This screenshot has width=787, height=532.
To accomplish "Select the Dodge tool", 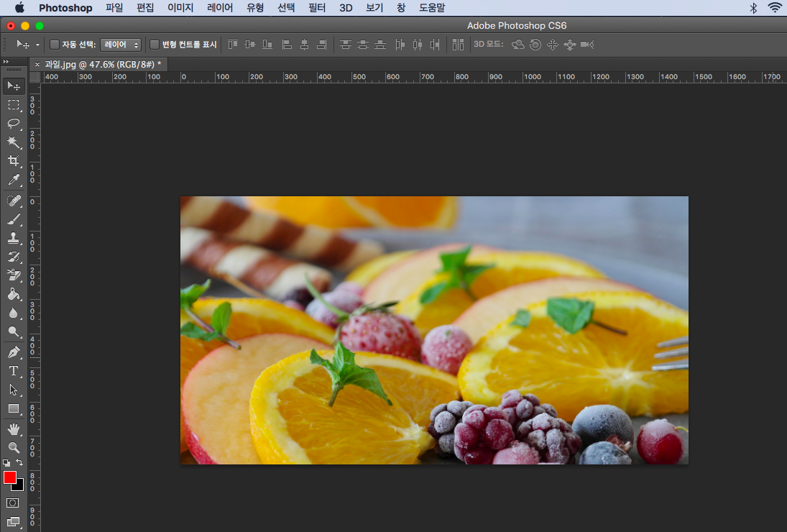I will point(14,331).
